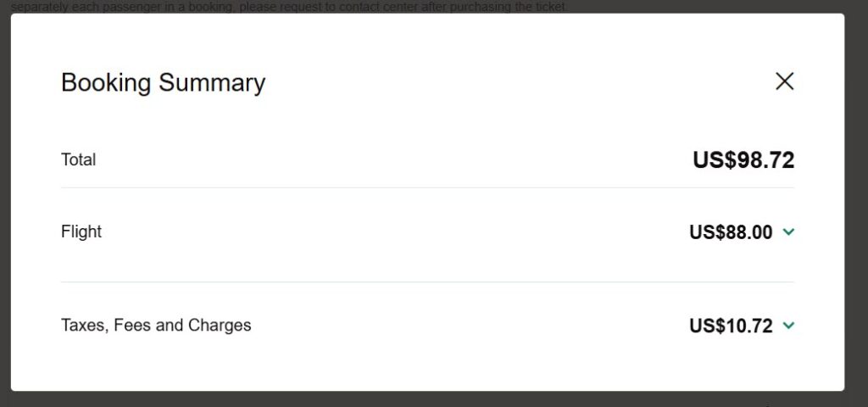Click the Flight row label

(x=81, y=231)
